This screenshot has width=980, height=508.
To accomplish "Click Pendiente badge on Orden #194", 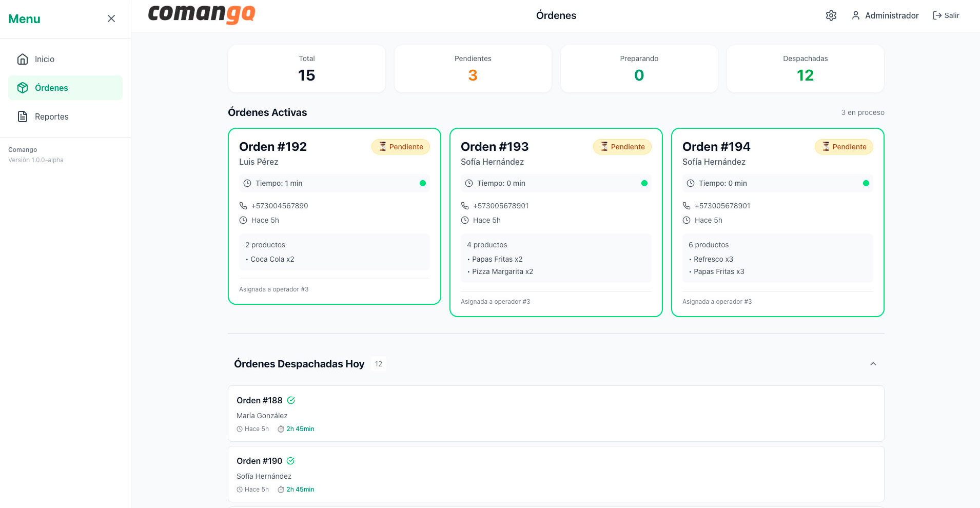I will click(844, 147).
